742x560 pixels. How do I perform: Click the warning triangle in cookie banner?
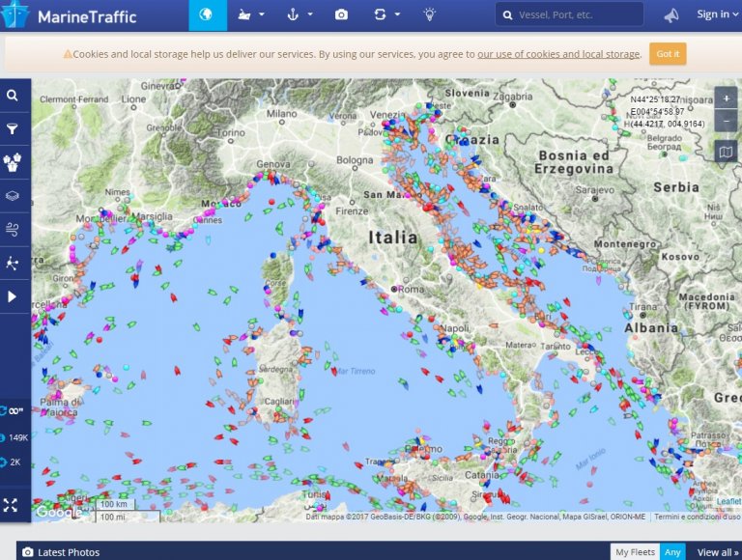coord(68,54)
